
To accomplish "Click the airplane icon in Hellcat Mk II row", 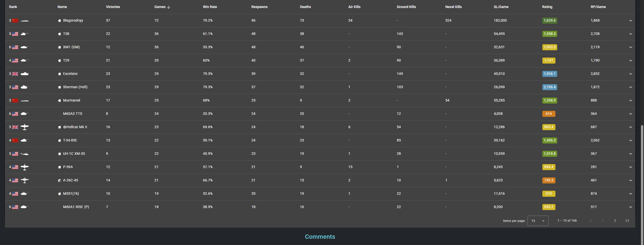I will (24, 127).
